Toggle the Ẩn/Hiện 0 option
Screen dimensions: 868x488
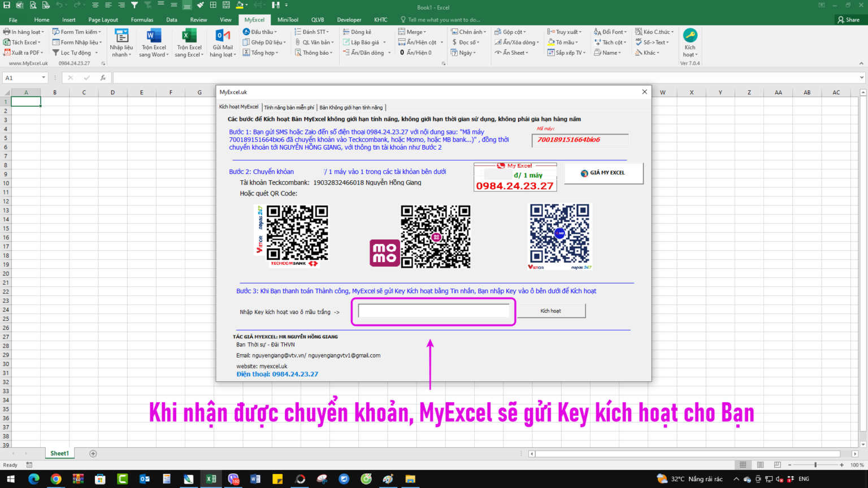point(418,53)
